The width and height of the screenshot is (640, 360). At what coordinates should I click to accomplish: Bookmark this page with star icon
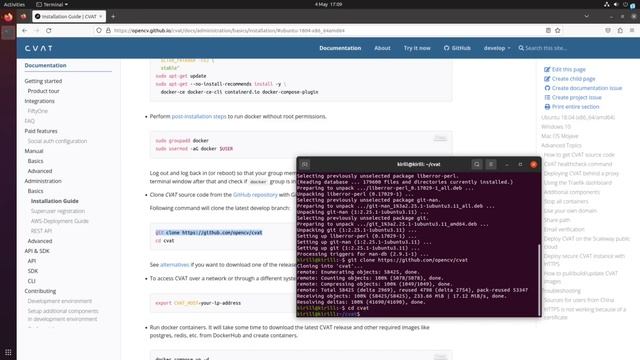tap(558, 31)
